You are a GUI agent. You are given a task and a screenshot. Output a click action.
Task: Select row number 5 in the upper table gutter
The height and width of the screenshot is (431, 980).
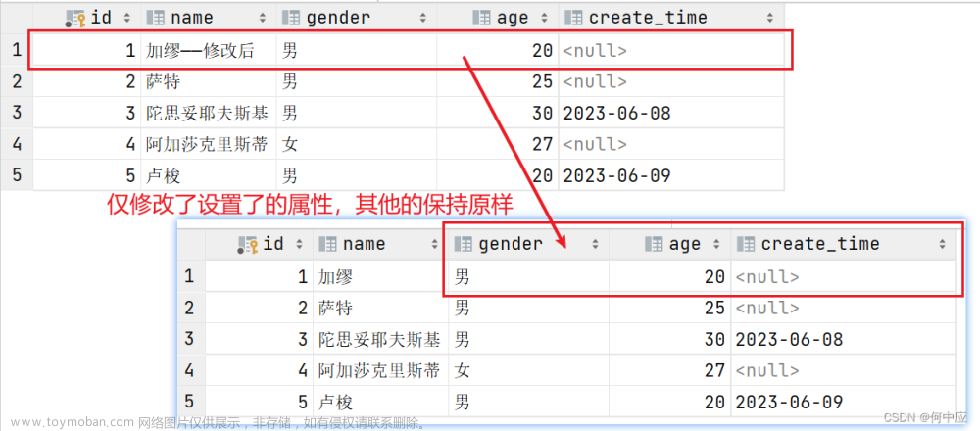point(17,175)
